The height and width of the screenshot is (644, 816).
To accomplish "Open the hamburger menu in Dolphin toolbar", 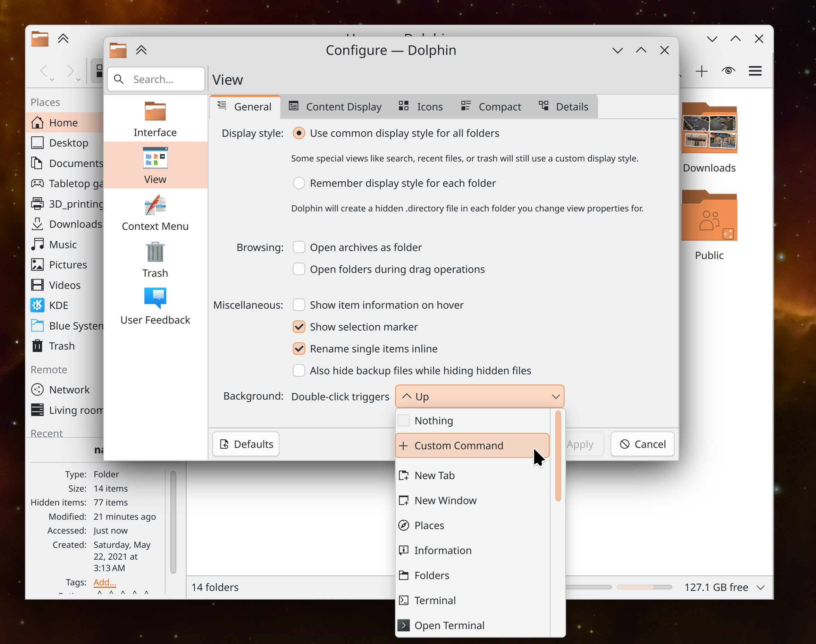I will tap(755, 71).
